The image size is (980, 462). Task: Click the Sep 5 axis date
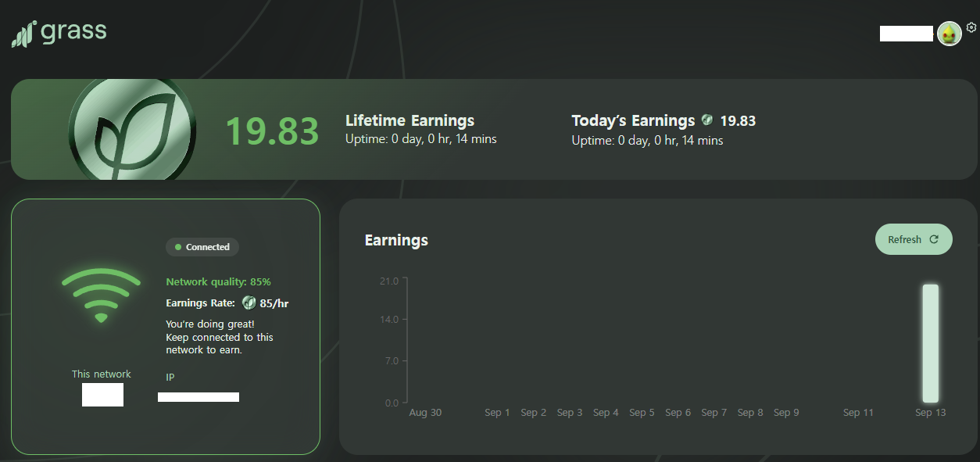pos(642,413)
